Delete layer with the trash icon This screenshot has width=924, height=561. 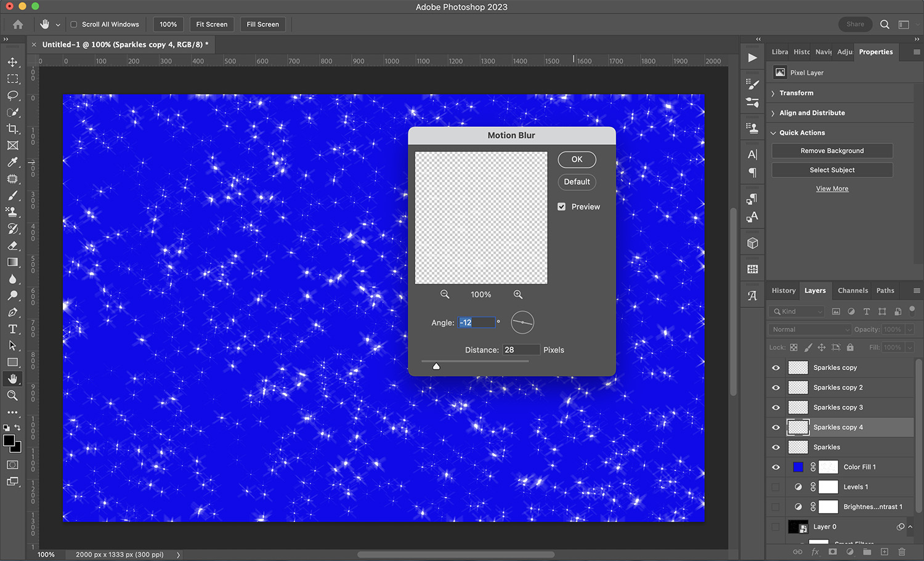click(902, 552)
